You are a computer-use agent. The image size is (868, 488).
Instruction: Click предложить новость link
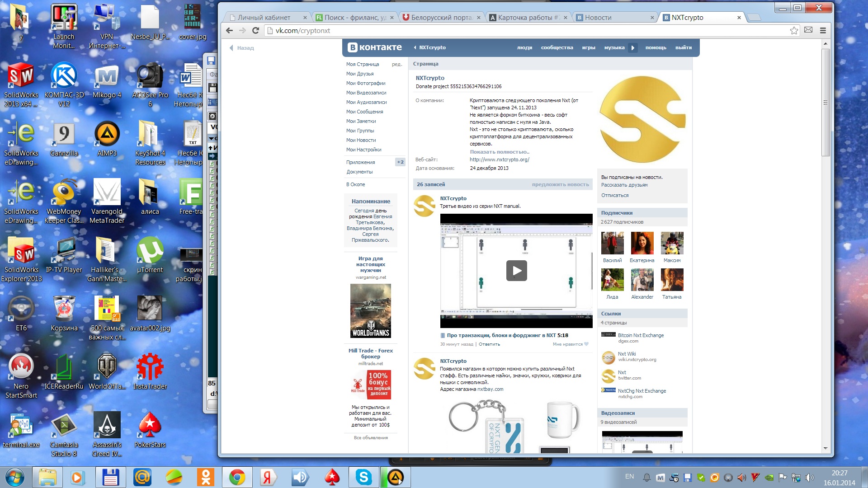click(x=560, y=184)
